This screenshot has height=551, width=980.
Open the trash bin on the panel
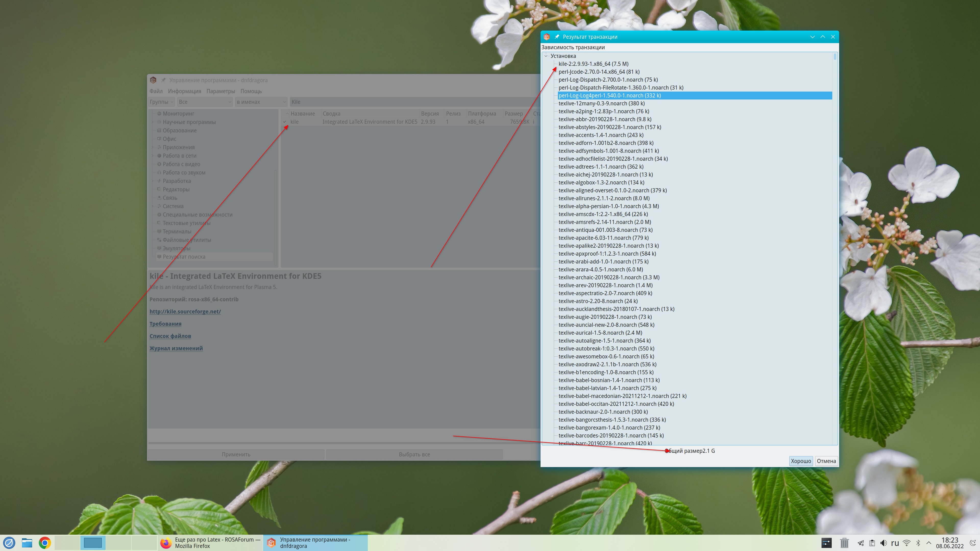pos(844,543)
